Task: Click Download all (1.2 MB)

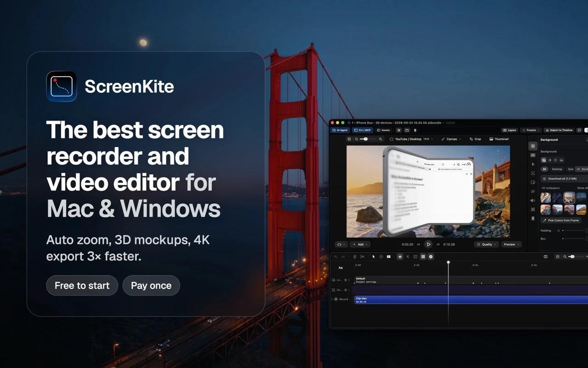Action: (x=564, y=178)
